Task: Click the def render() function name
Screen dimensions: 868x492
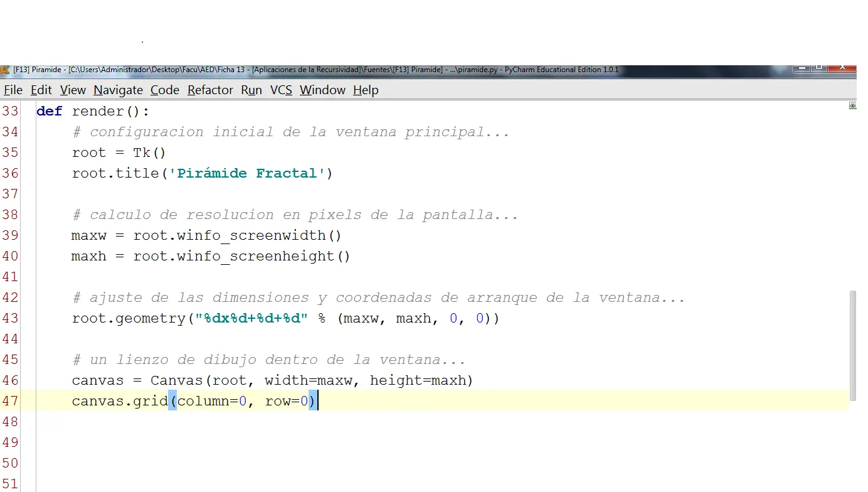Action: [97, 111]
